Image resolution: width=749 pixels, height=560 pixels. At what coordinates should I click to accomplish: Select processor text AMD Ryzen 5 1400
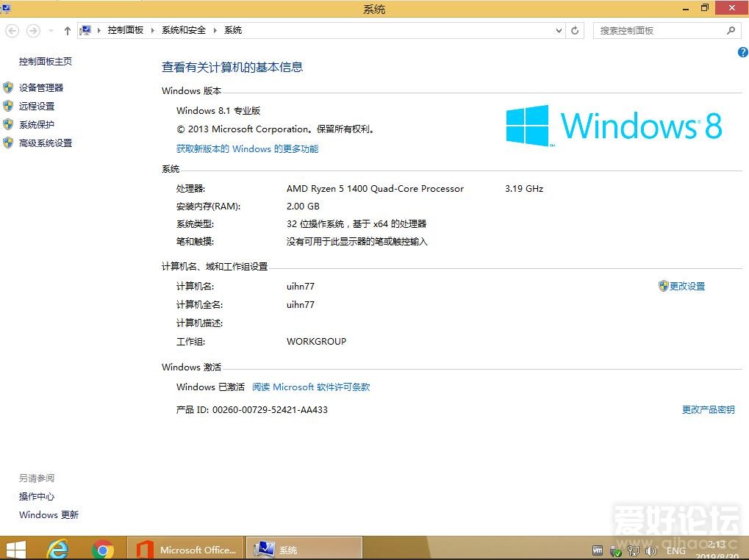(375, 189)
